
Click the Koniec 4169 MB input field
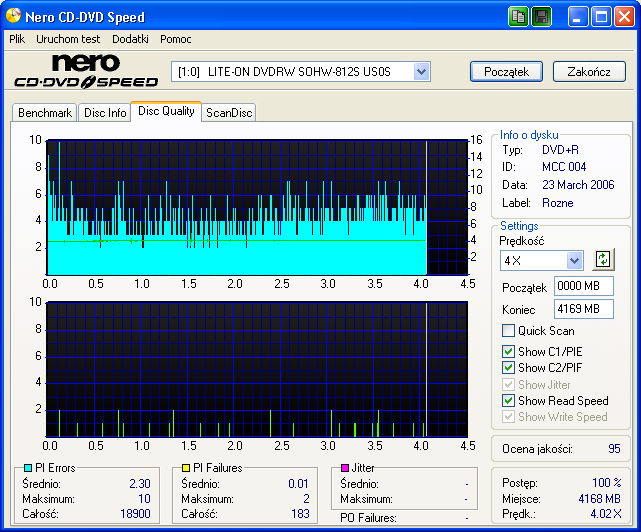click(x=584, y=309)
